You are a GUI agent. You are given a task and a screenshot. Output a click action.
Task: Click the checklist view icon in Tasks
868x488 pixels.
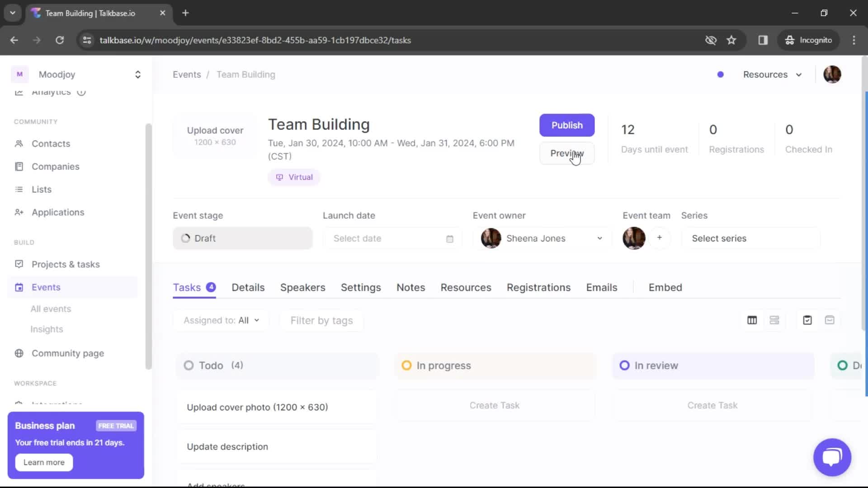pos(808,320)
